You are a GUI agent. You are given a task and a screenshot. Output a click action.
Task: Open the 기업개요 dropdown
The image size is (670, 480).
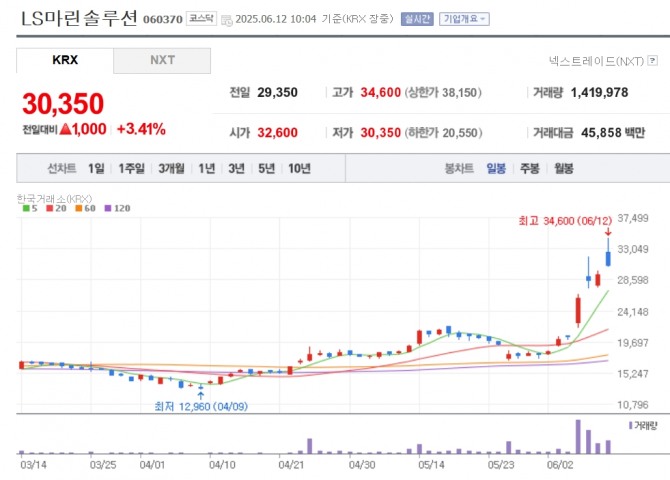tap(465, 19)
